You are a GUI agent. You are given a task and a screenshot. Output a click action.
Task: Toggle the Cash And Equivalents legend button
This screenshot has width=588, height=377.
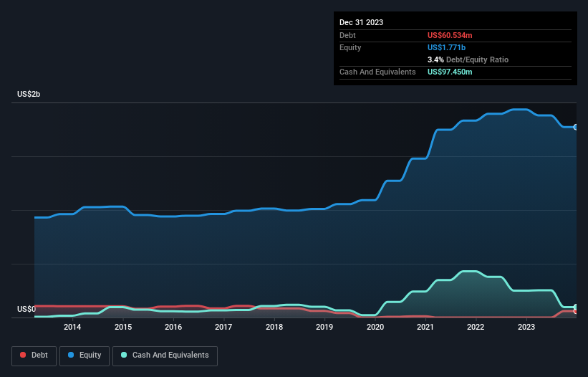coord(165,355)
